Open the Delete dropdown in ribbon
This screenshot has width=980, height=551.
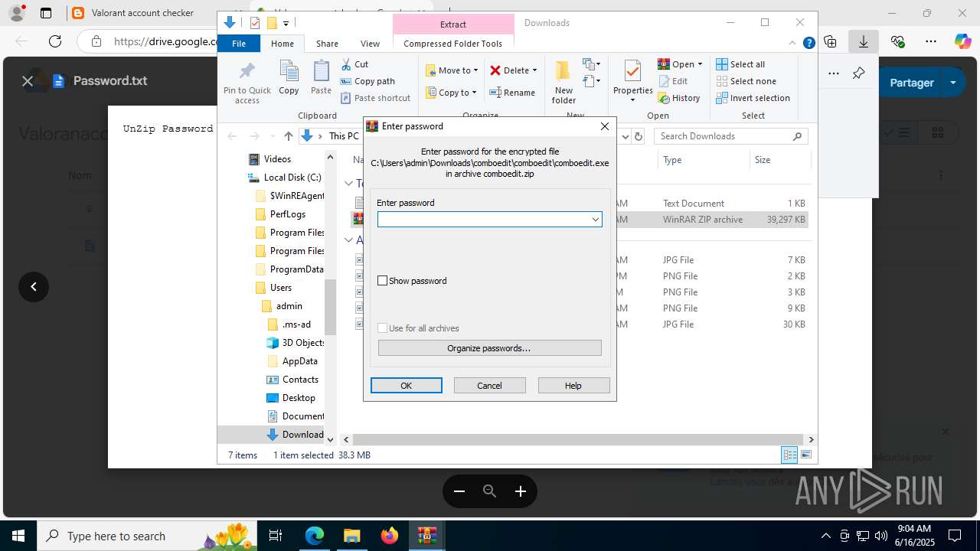pyautogui.click(x=534, y=70)
